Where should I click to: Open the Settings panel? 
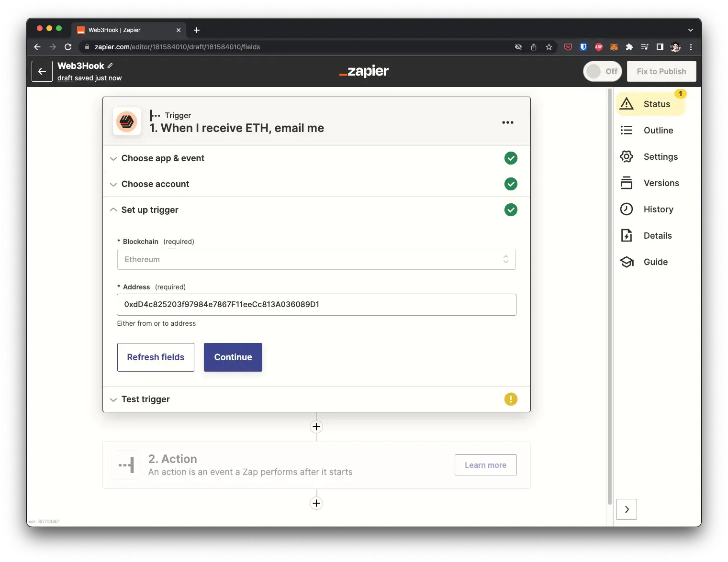(651, 156)
